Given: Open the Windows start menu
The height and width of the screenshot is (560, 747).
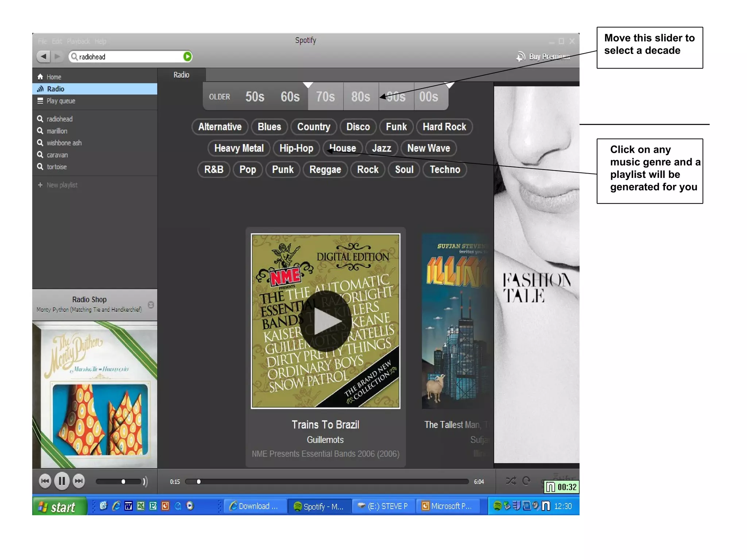Looking at the screenshot, I should point(60,506).
